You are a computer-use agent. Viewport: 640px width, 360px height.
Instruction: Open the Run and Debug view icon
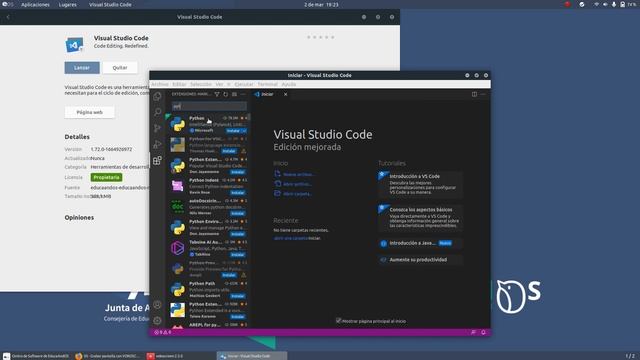click(157, 144)
